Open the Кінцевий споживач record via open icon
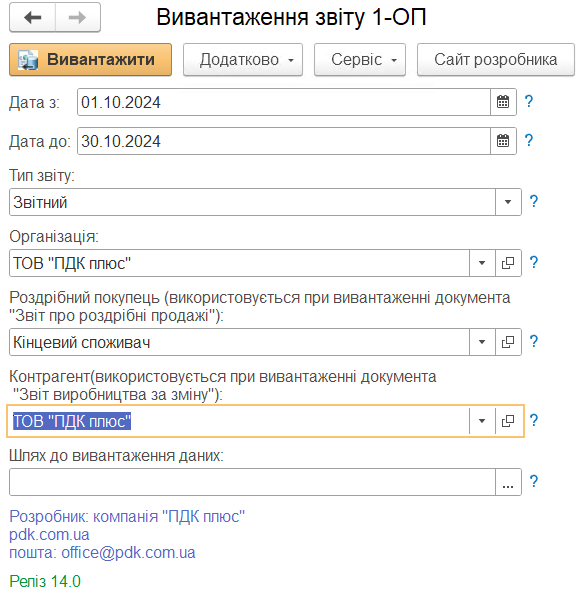The width and height of the screenshot is (576, 593). tap(508, 342)
